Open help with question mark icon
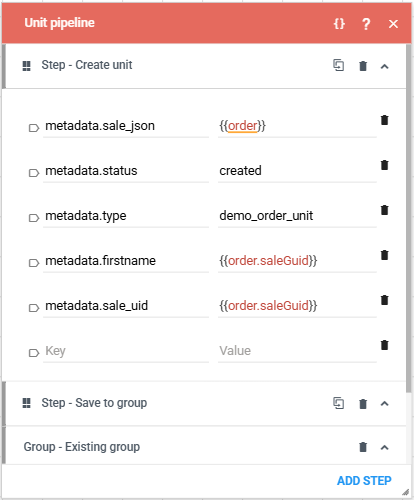The height and width of the screenshot is (500, 414). [366, 24]
